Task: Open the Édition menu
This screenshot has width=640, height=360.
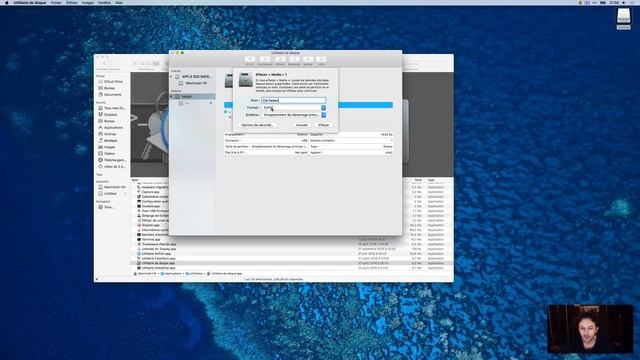Action: pos(71,2)
